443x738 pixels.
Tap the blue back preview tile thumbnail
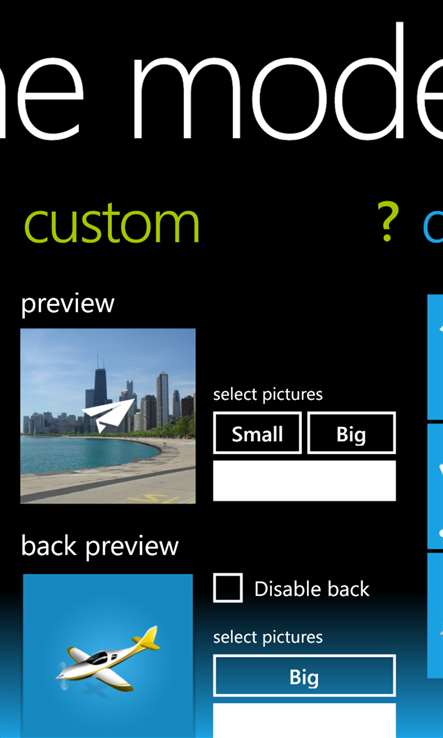point(108,656)
